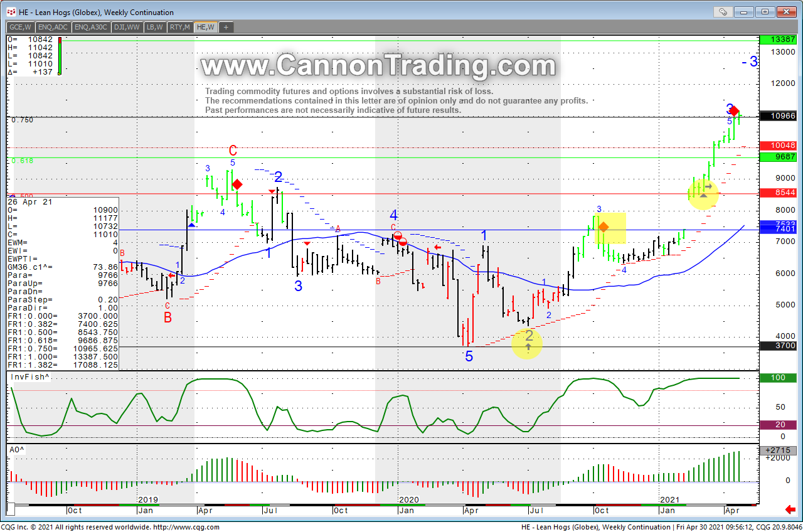Click the red diamond beside the red C label
This screenshot has width=803, height=532.
pos(237,184)
